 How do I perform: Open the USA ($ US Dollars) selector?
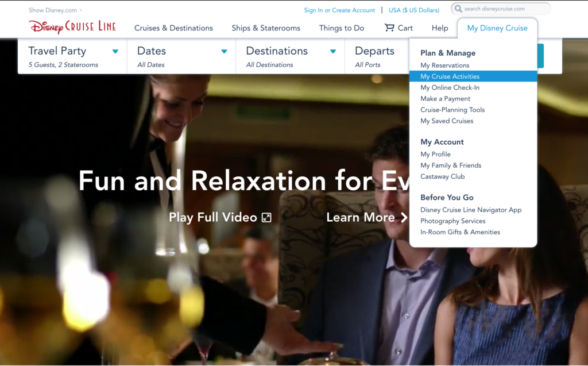tap(414, 10)
